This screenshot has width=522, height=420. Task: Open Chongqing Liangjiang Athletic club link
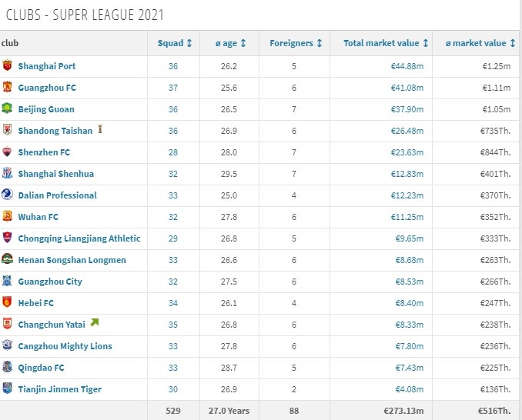point(79,238)
